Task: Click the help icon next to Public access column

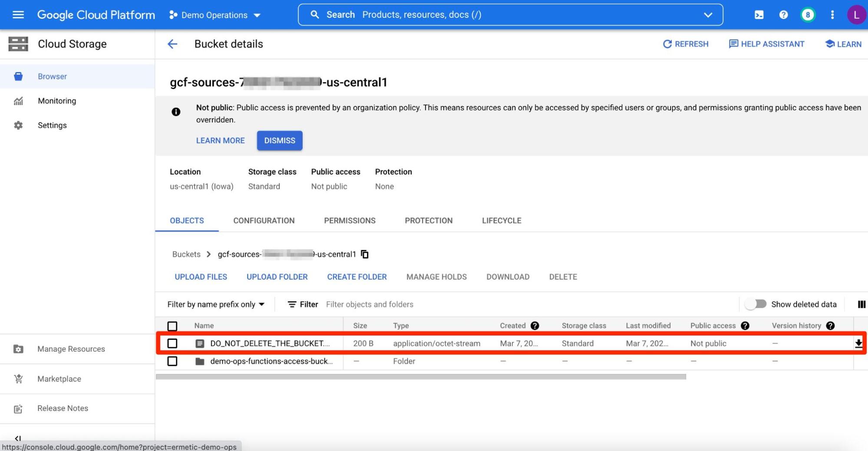Action: (745, 326)
